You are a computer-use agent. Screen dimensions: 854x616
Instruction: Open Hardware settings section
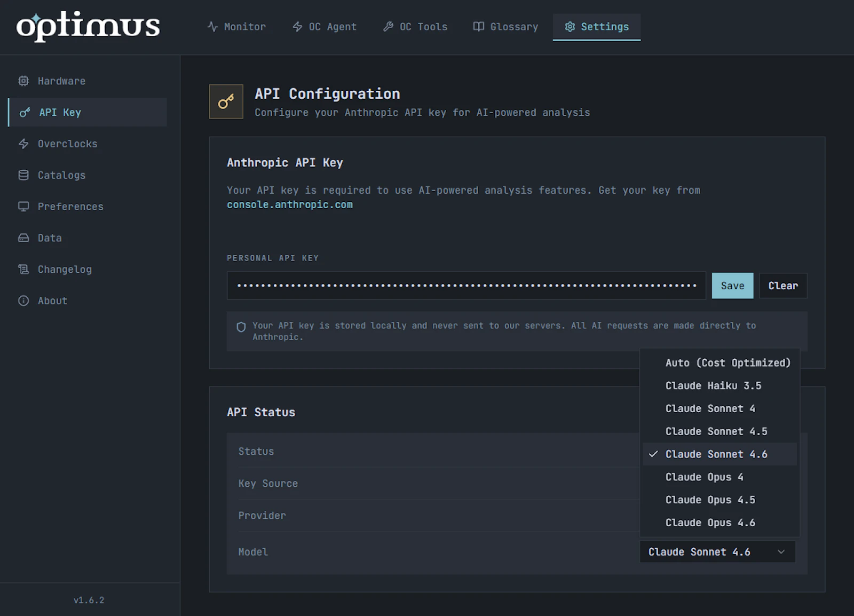(x=88, y=81)
